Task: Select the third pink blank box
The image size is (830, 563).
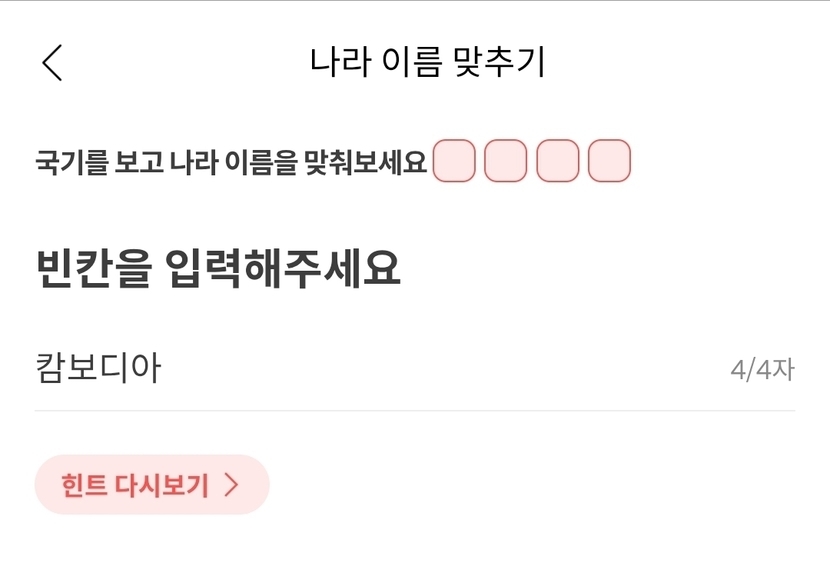Action: click(x=557, y=161)
